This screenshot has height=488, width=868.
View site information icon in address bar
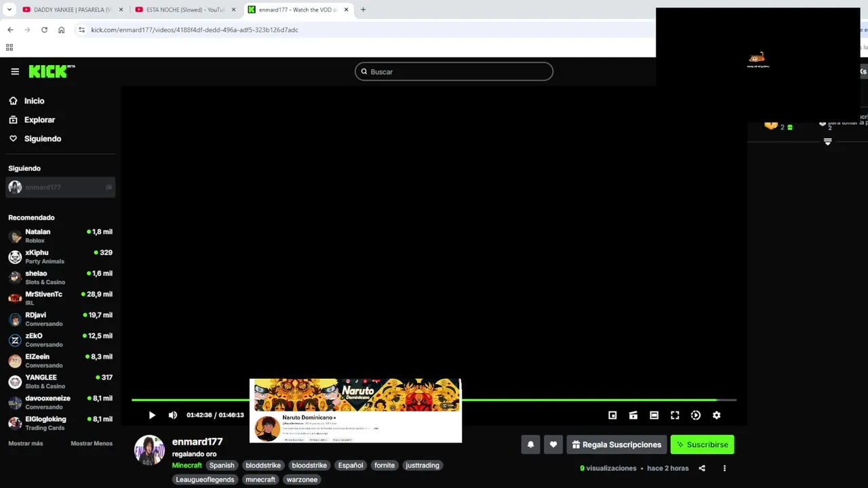81,30
